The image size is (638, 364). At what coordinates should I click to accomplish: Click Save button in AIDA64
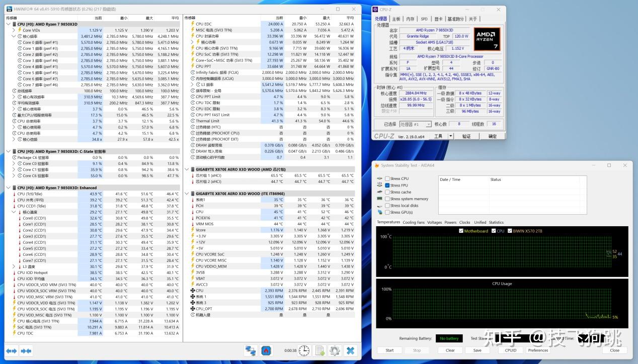click(x=477, y=350)
